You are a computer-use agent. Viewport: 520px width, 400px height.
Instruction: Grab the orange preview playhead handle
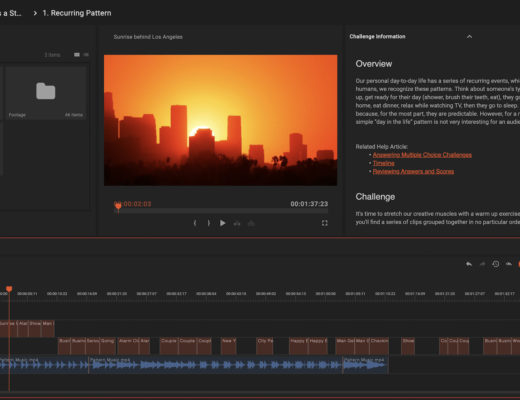118,207
